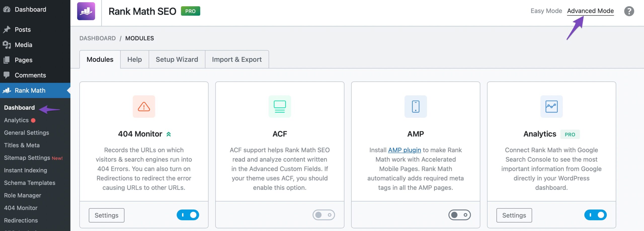Click the Posts pushpin icon

coord(7,30)
